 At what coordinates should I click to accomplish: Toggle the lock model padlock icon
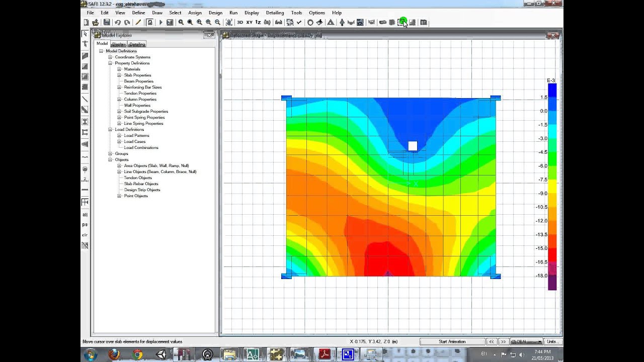[149, 22]
